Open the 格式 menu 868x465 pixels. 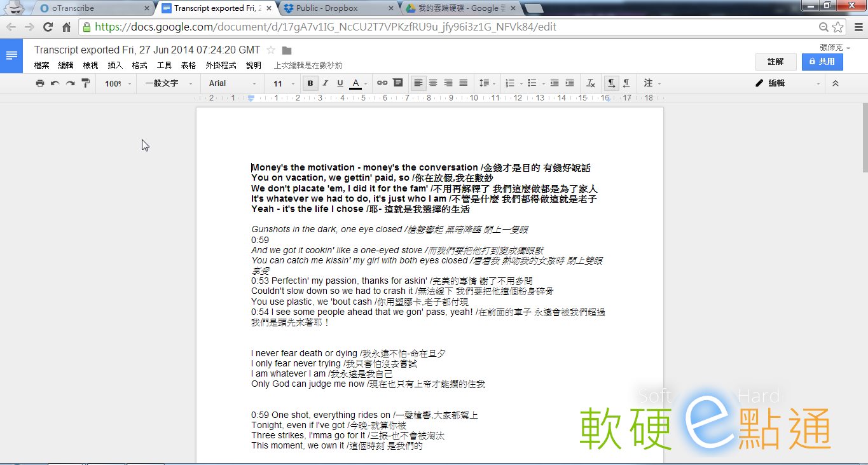(140, 66)
